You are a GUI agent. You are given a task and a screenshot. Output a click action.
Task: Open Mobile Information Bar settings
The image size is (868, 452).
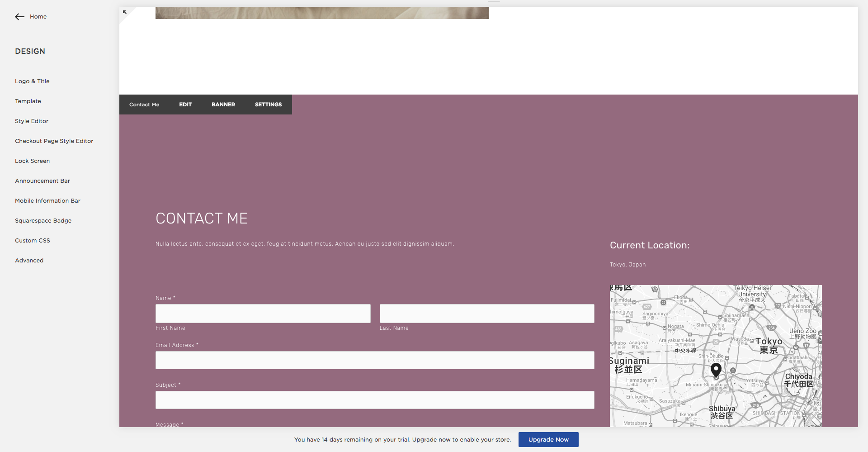47,200
